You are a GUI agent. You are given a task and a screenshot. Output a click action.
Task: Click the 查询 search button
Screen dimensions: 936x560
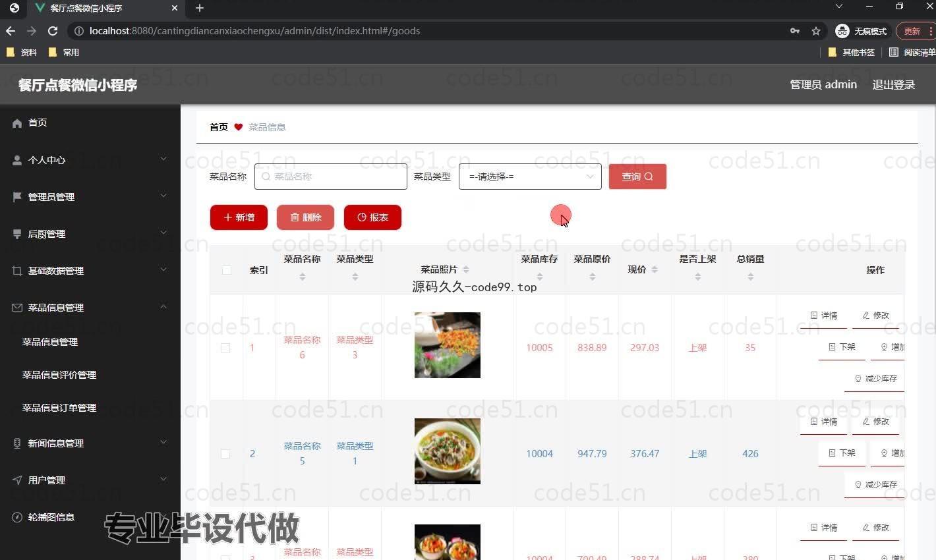pyautogui.click(x=637, y=177)
